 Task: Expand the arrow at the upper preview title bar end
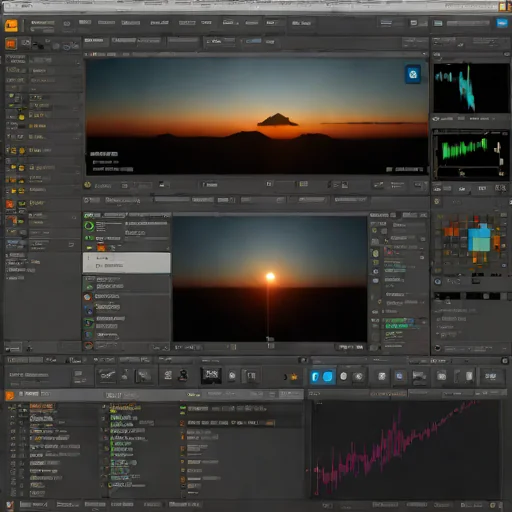[424, 54]
